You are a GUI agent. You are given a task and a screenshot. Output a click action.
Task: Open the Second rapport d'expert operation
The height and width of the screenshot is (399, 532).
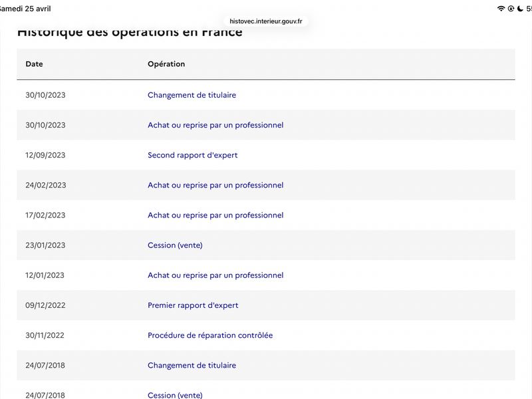click(x=192, y=155)
